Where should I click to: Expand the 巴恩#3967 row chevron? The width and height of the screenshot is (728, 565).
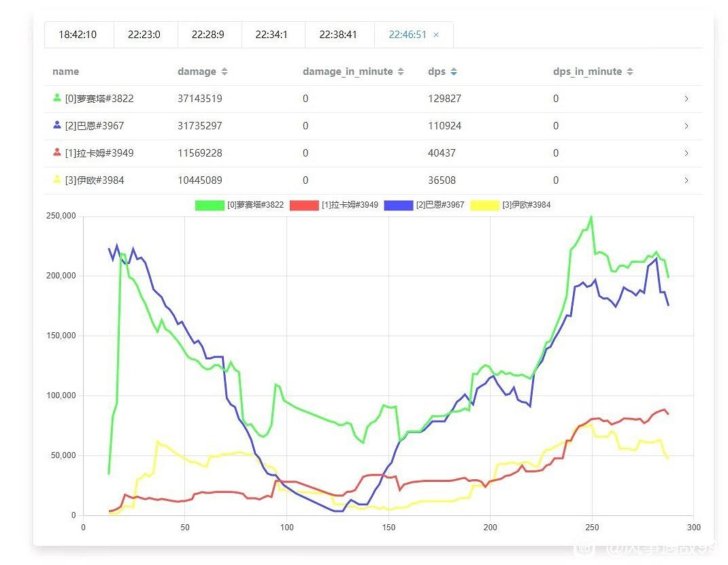(686, 126)
